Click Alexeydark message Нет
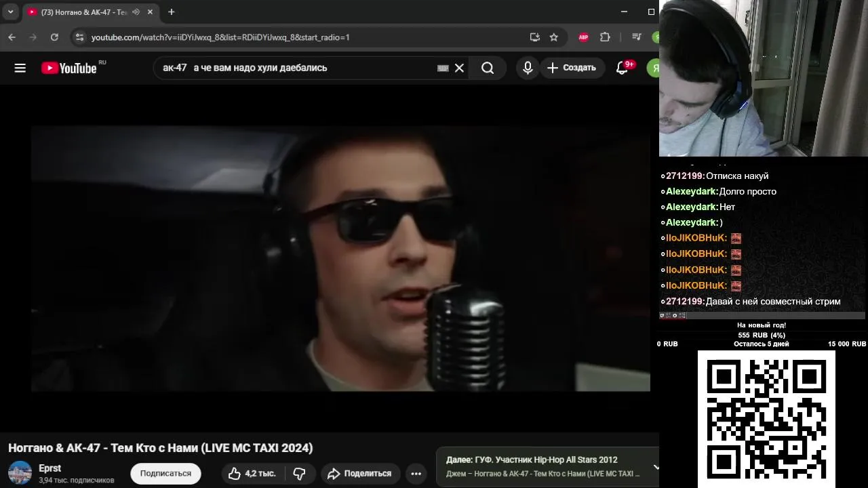 click(x=727, y=207)
